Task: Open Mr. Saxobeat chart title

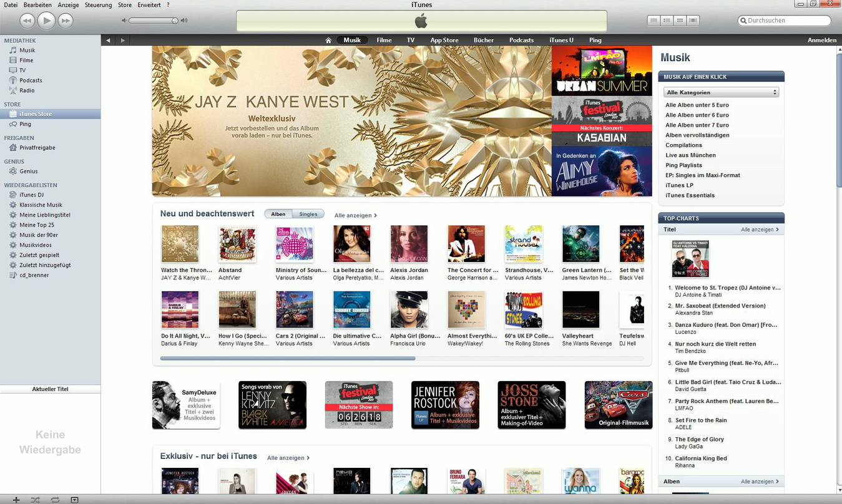Action: click(720, 306)
